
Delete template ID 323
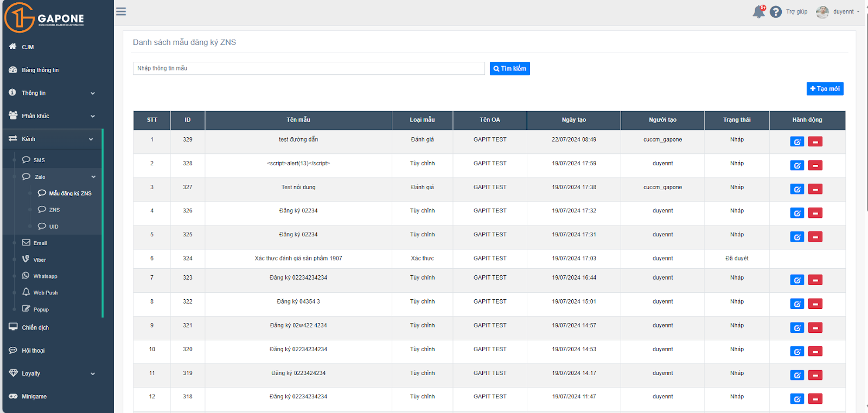click(x=815, y=280)
